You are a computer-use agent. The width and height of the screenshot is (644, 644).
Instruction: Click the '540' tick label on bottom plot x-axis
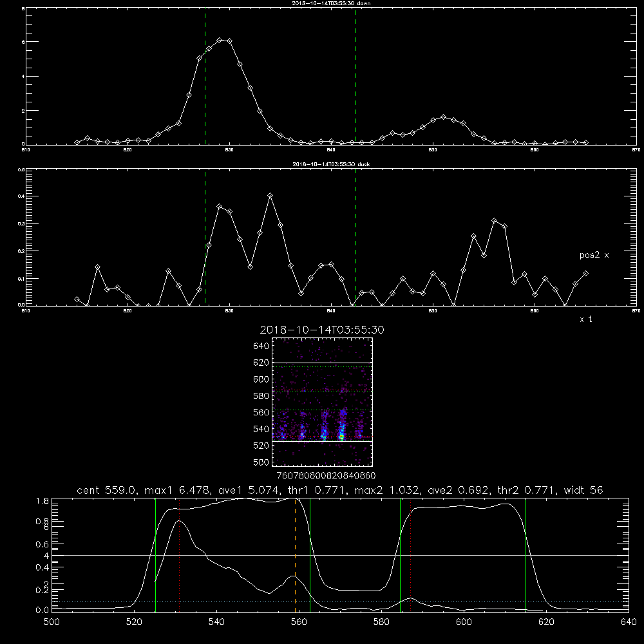[216, 622]
